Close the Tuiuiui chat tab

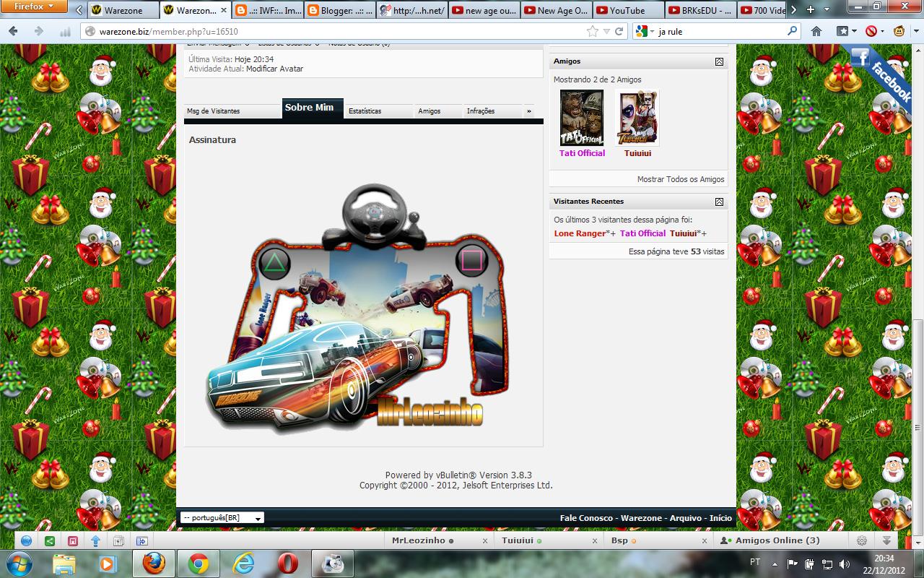(595, 540)
